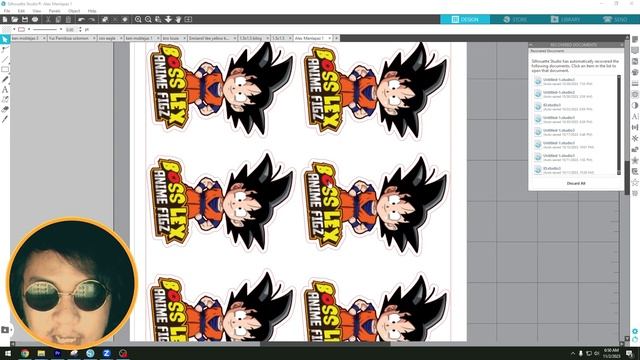The image size is (640, 360).
Task: Open the fill color dropdown
Action: (x=14, y=29)
